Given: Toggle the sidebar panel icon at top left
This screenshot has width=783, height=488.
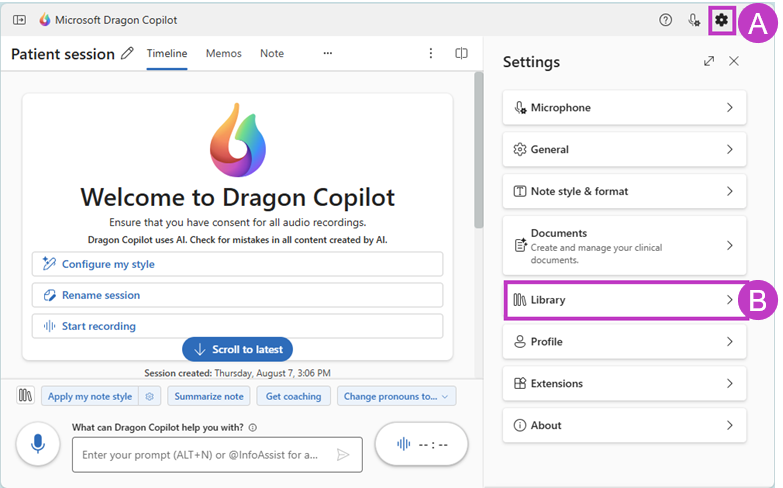Looking at the screenshot, I should pyautogui.click(x=19, y=20).
